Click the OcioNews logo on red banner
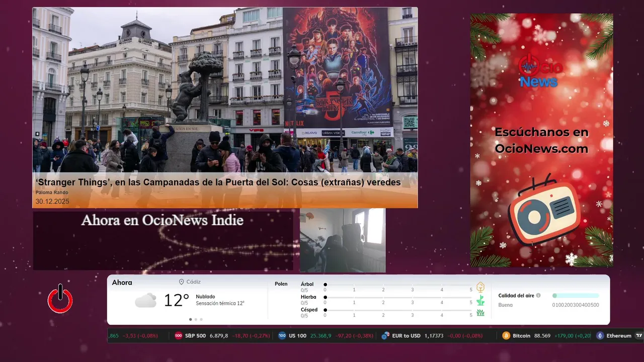 coord(541,71)
